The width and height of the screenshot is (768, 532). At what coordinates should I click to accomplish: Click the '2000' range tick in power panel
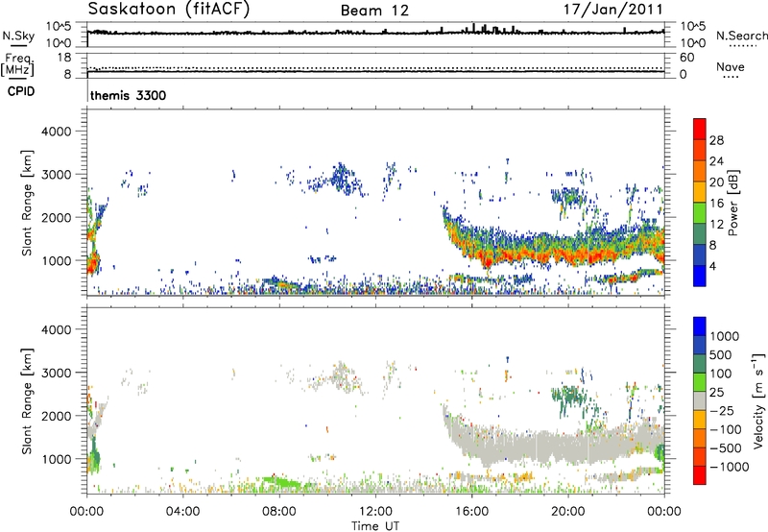pyautogui.click(x=57, y=217)
